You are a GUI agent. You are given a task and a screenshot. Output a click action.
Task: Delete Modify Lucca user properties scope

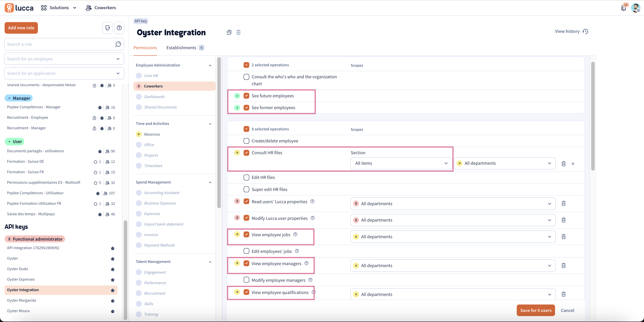tap(563, 220)
